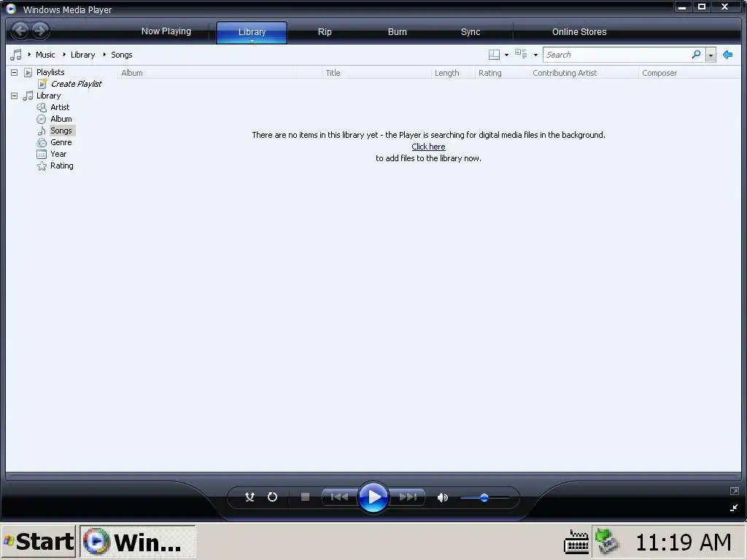Click the Previous track button
This screenshot has height=560, width=747.
(x=339, y=497)
